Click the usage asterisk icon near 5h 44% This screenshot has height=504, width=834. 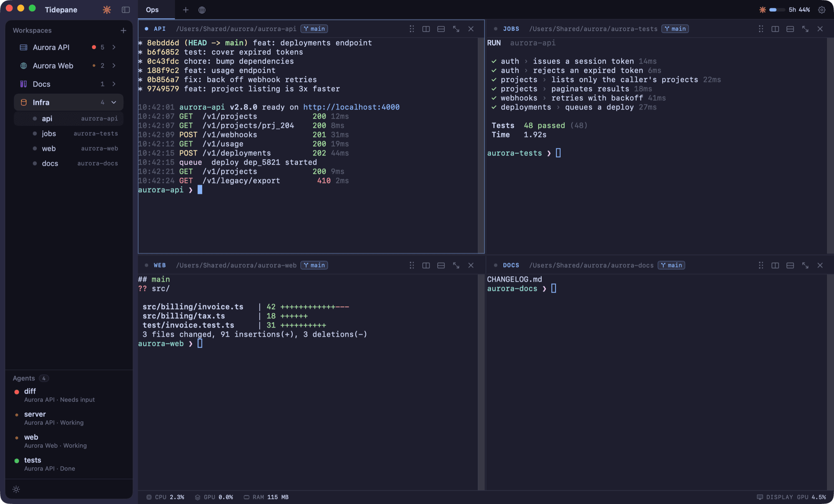762,10
